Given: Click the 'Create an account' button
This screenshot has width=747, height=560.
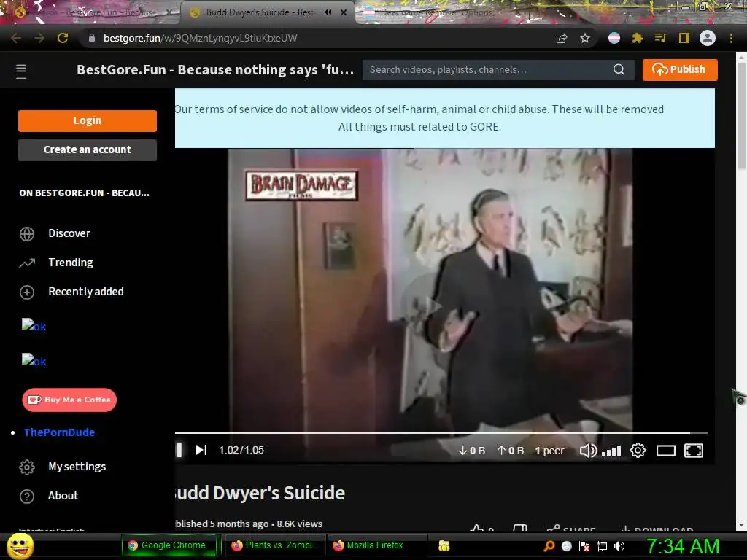Looking at the screenshot, I should [x=88, y=149].
